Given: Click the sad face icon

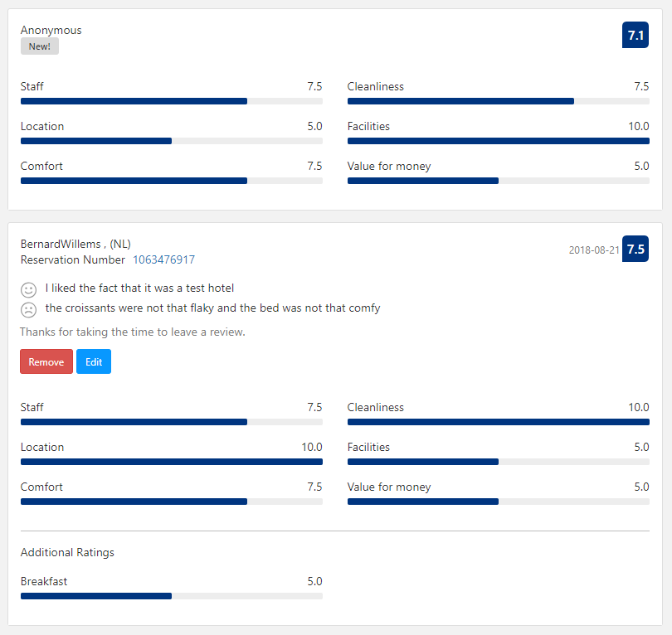Looking at the screenshot, I should [x=29, y=309].
